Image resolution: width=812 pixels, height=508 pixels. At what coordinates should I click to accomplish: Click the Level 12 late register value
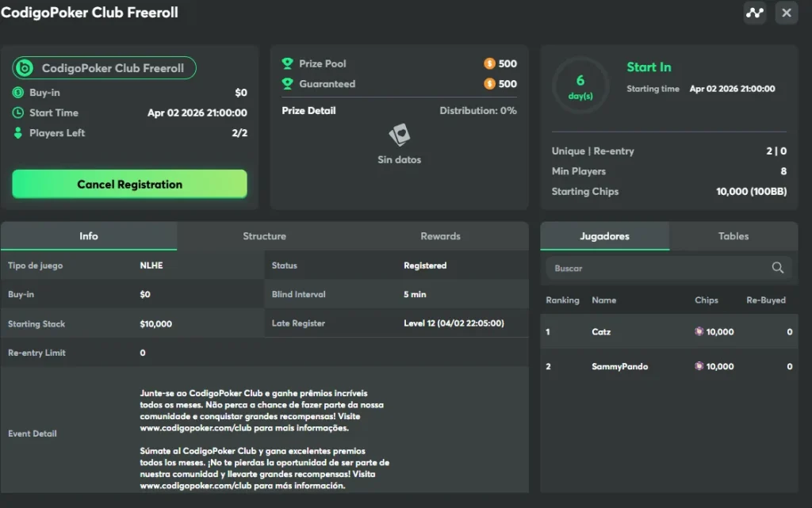click(x=454, y=323)
